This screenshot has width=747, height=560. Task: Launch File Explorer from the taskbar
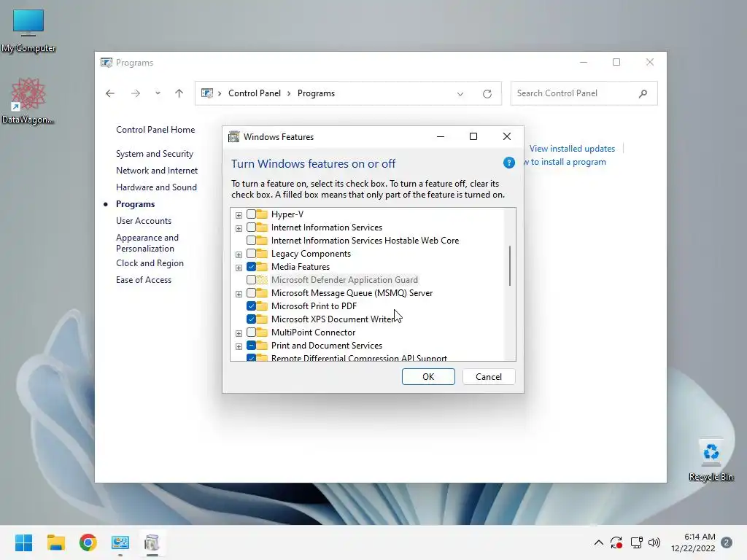coord(55,542)
